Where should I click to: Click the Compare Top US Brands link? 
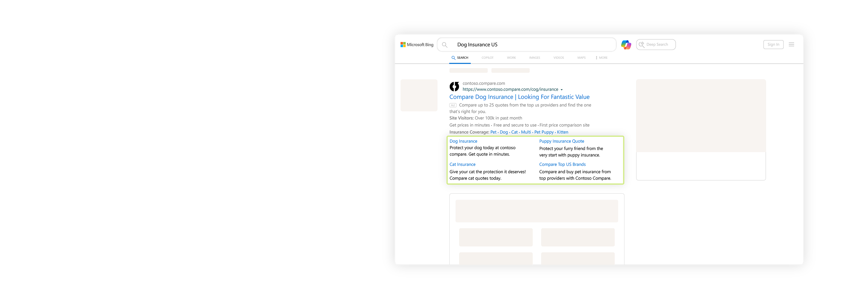pyautogui.click(x=562, y=165)
